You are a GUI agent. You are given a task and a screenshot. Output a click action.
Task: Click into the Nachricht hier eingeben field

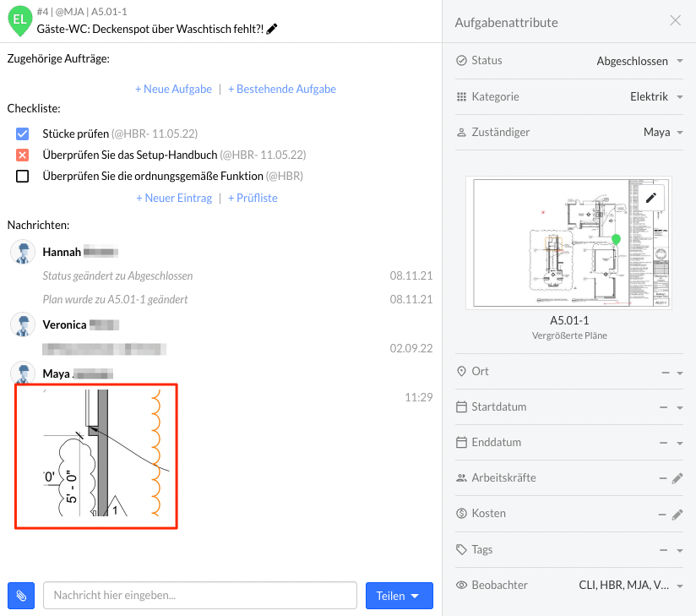[x=199, y=596]
